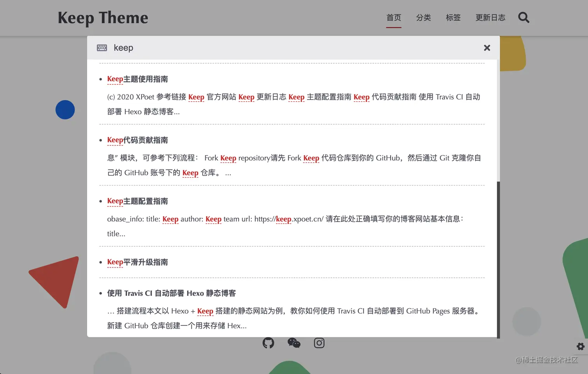Click the search magnifier icon in header
Screen dimensions: 588x374
pyautogui.click(x=523, y=17)
